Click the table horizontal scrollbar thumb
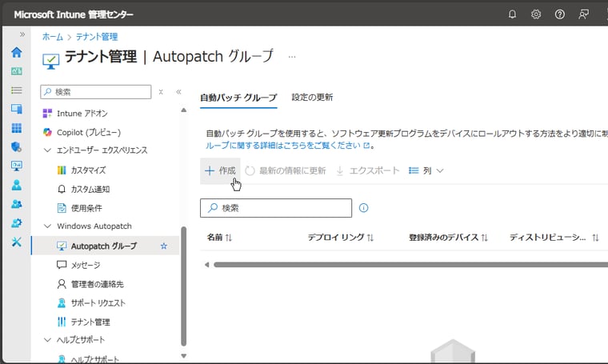 point(410,265)
